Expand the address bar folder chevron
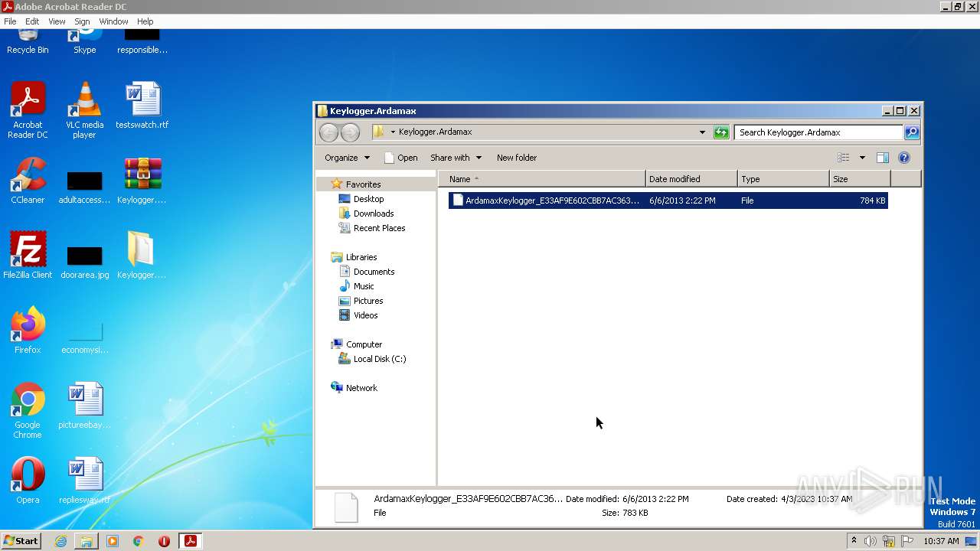 coord(393,132)
